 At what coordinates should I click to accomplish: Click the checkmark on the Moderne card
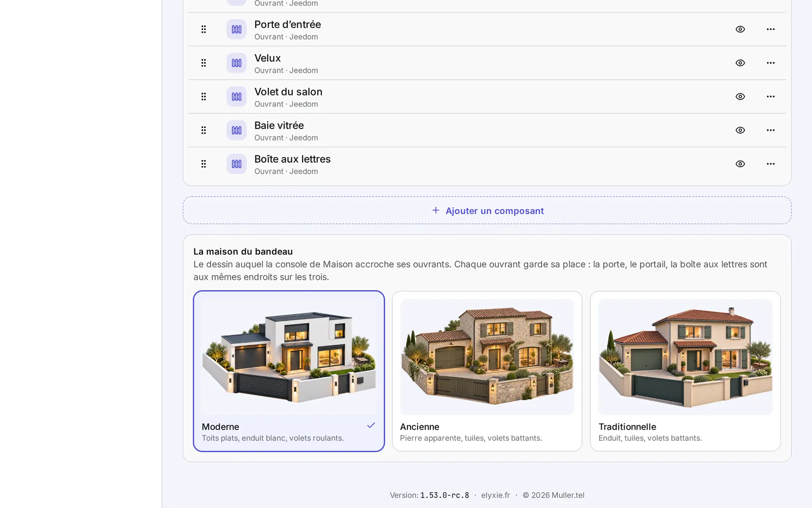(371, 425)
